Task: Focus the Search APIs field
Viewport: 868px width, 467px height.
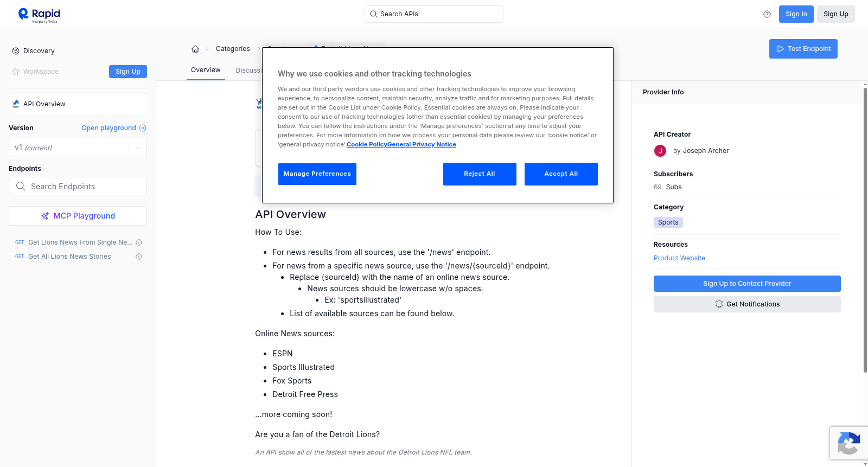Action: tap(434, 14)
